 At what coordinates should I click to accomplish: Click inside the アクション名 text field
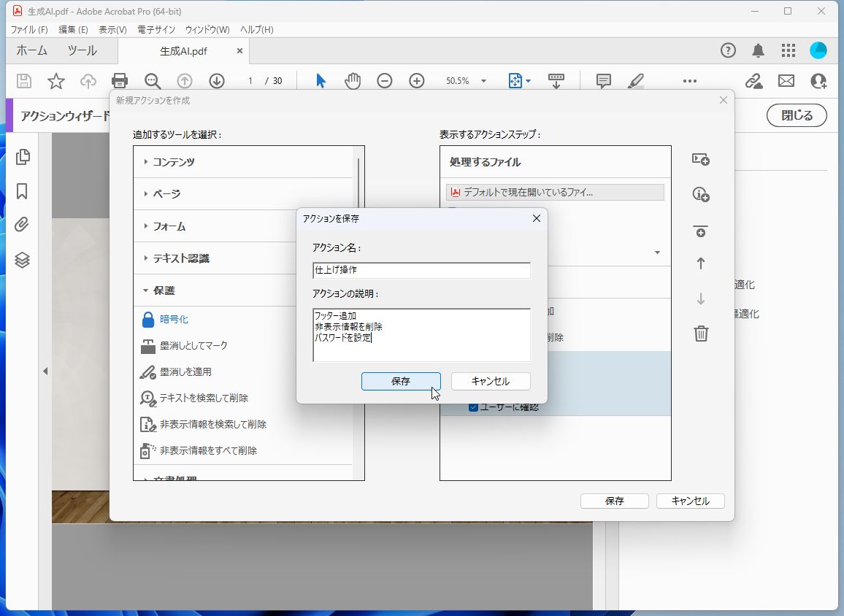[421, 270]
